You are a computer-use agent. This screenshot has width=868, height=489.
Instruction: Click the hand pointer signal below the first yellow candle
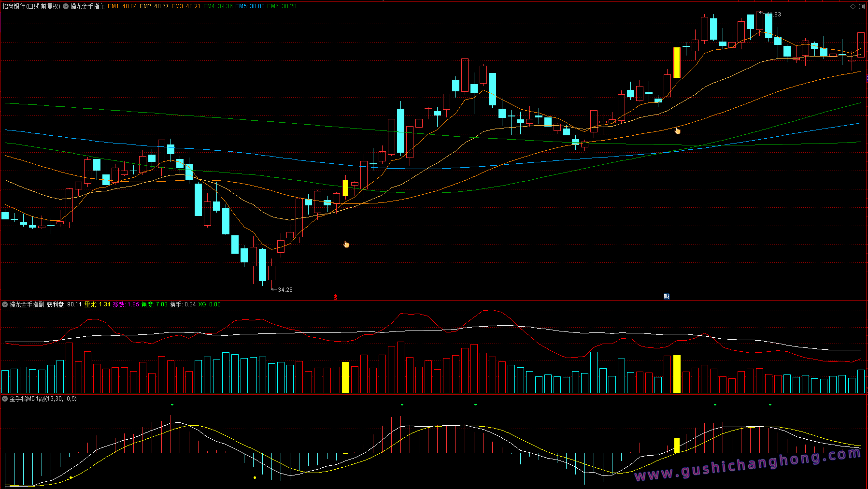click(346, 244)
